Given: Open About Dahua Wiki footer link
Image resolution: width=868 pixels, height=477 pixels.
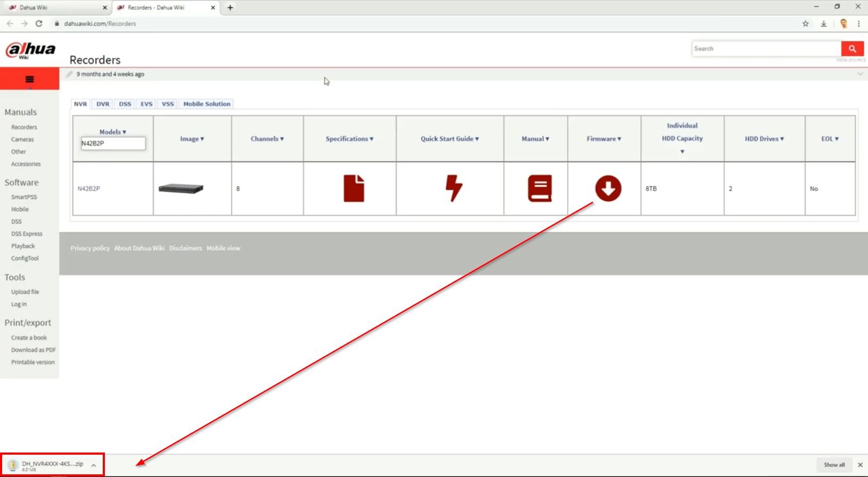Looking at the screenshot, I should pos(140,248).
